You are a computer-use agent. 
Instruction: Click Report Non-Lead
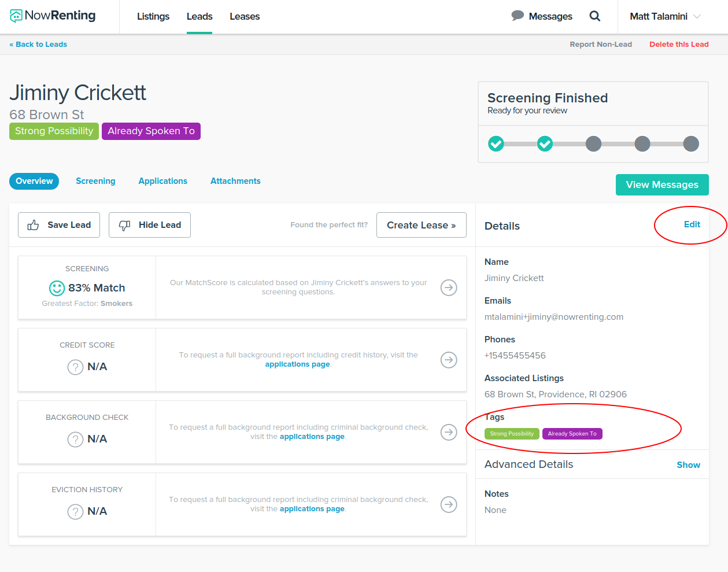pos(601,45)
